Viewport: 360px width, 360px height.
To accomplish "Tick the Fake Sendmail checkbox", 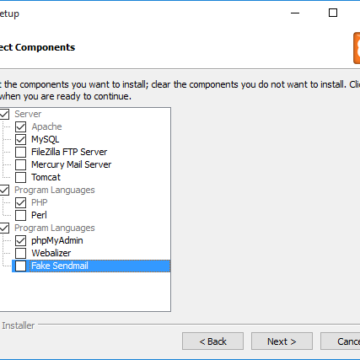I will pyautogui.click(x=21, y=266).
